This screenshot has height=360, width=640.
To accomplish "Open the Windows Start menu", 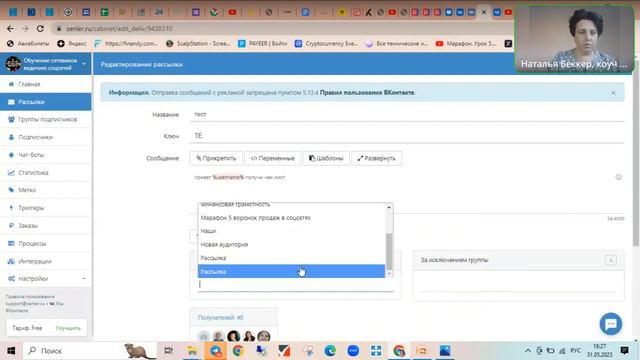I will 11,351.
